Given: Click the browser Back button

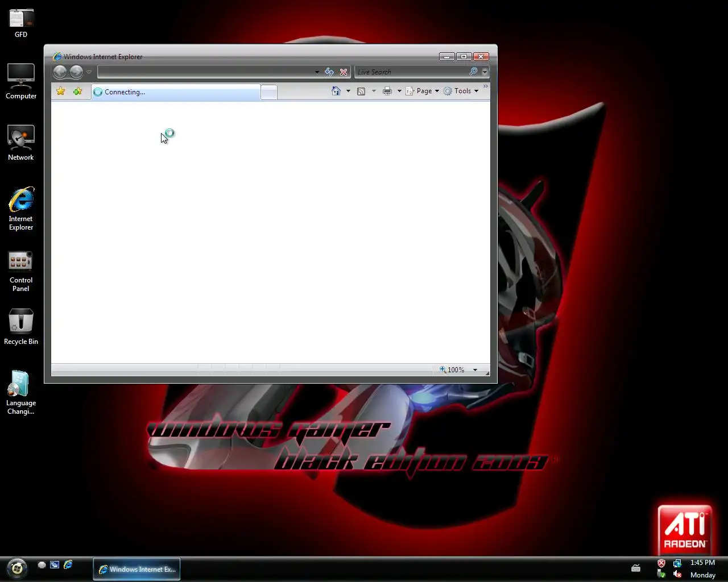Looking at the screenshot, I should [x=60, y=72].
